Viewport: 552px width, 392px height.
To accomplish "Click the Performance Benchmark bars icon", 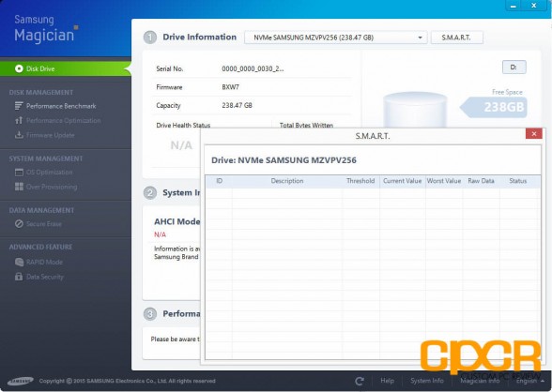I will click(19, 106).
